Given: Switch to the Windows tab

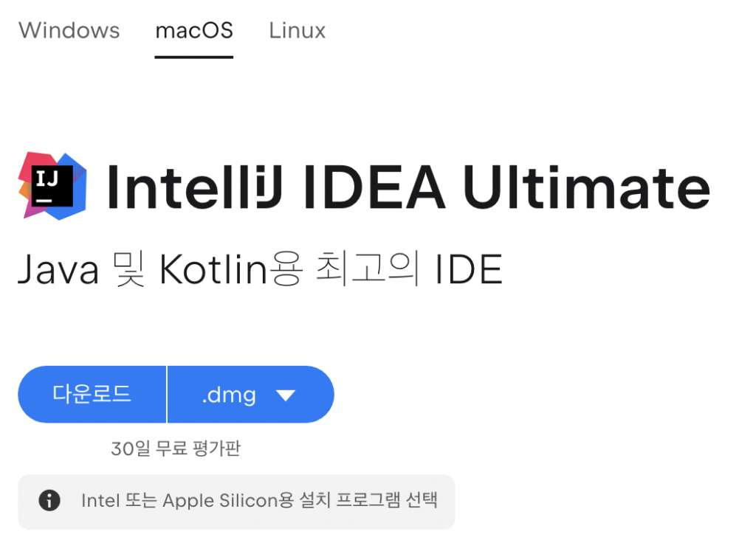Looking at the screenshot, I should (x=69, y=31).
